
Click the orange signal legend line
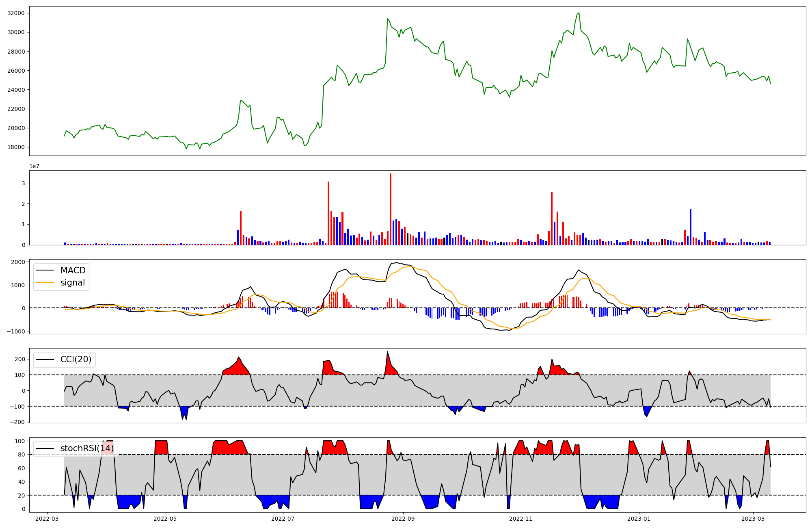pyautogui.click(x=45, y=283)
